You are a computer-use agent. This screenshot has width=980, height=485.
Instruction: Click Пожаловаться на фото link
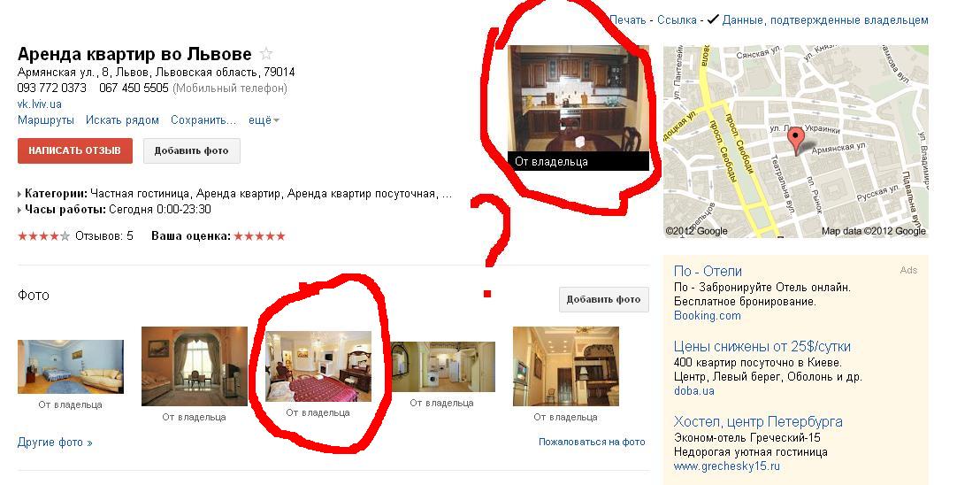pyautogui.click(x=592, y=442)
